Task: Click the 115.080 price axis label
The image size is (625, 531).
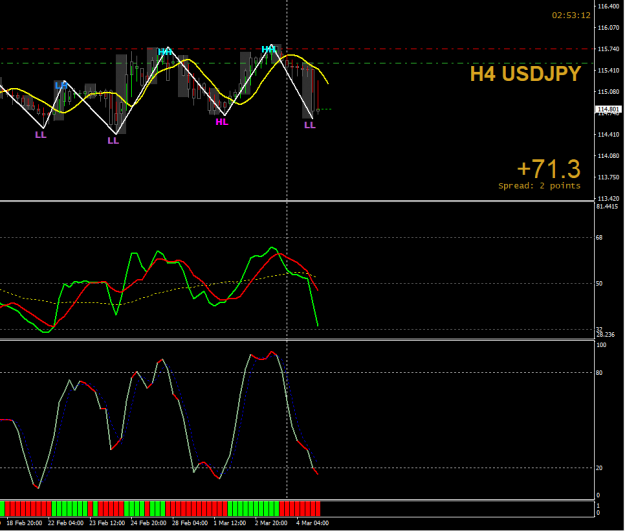Action: coord(608,92)
